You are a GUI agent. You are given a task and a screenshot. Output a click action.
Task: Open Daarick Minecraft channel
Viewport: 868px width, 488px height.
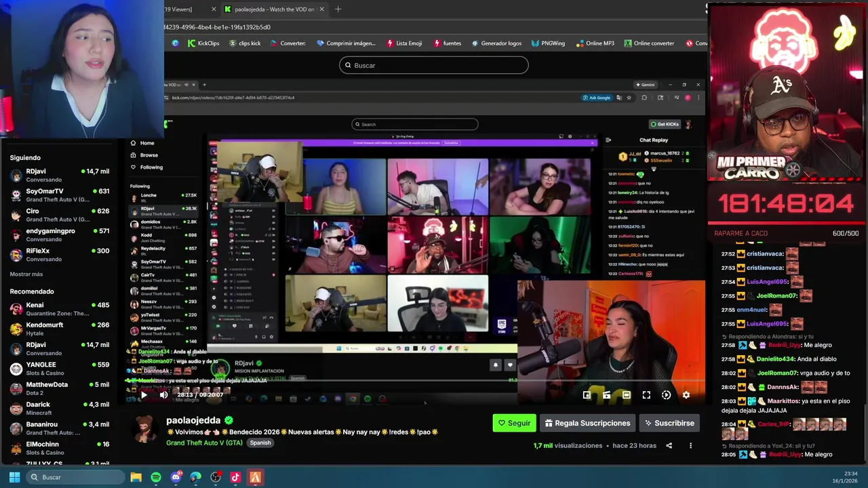60,408
